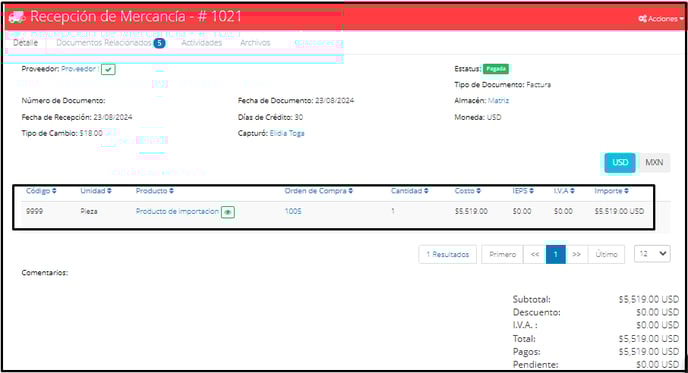
Task: Go to the Primero page
Action: (502, 254)
